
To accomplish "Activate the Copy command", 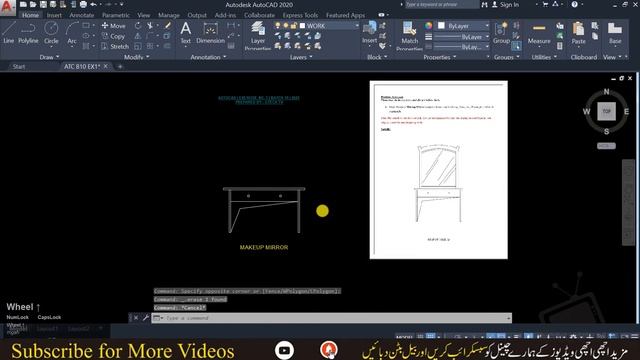I will point(113,36).
